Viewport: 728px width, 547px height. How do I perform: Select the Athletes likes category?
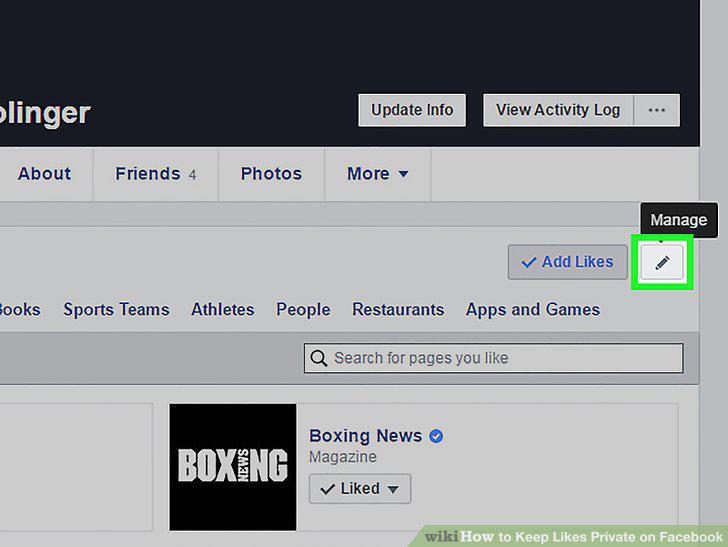pos(223,309)
